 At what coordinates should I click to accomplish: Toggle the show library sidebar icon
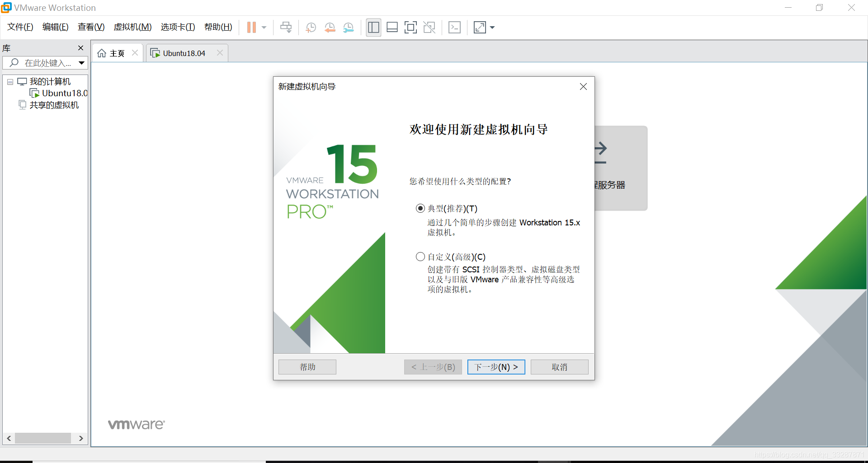click(373, 28)
